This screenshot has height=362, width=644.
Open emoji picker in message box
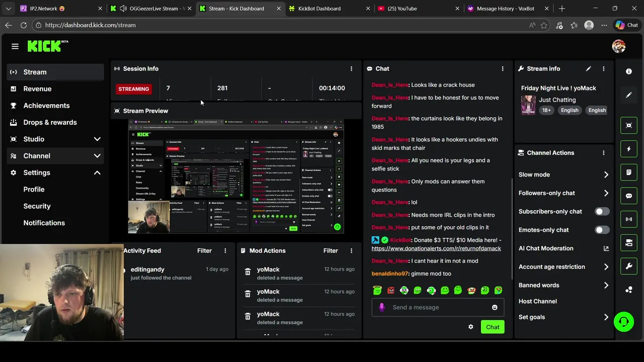click(x=495, y=307)
